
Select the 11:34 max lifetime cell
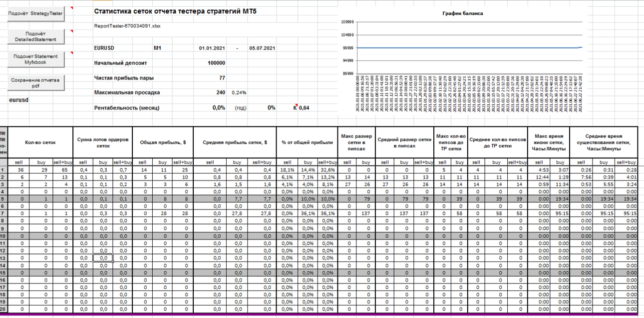point(560,183)
